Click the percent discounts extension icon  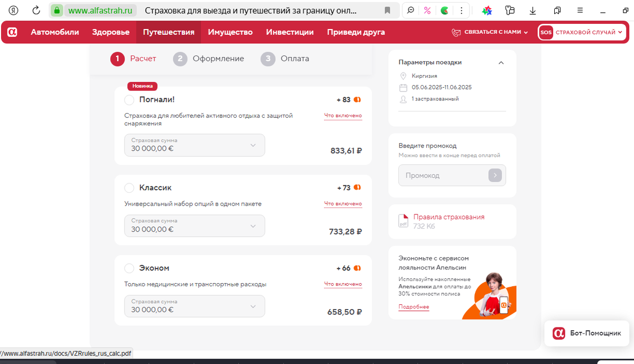[427, 10]
